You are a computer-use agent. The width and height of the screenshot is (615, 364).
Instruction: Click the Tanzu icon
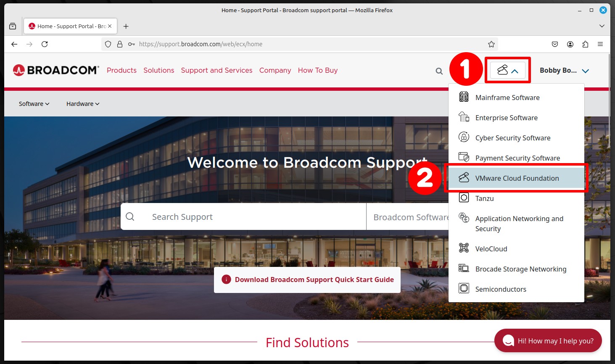click(x=464, y=198)
